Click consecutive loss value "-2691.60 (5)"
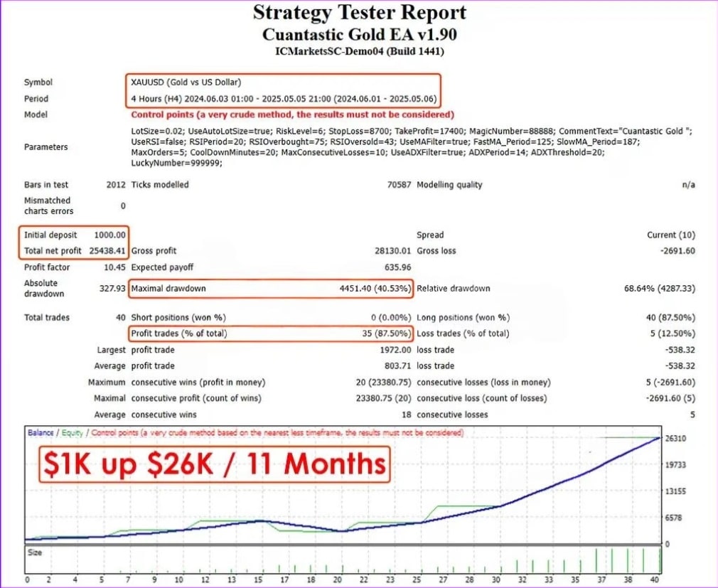The height and width of the screenshot is (588, 718). [671, 398]
